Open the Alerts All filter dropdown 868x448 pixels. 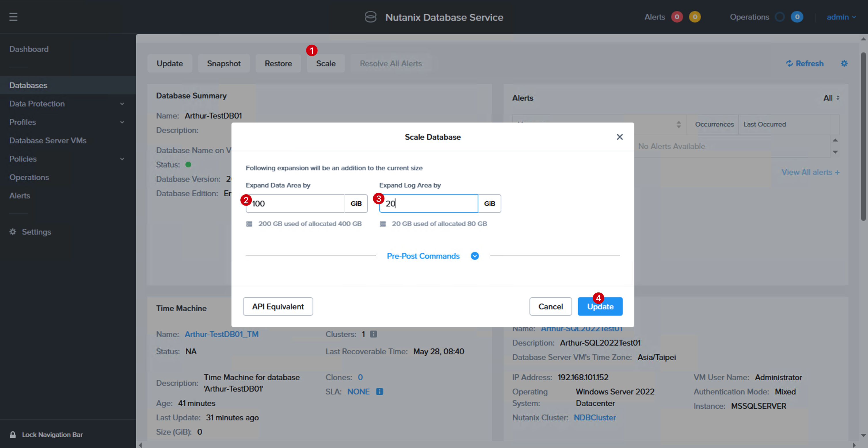pyautogui.click(x=831, y=98)
